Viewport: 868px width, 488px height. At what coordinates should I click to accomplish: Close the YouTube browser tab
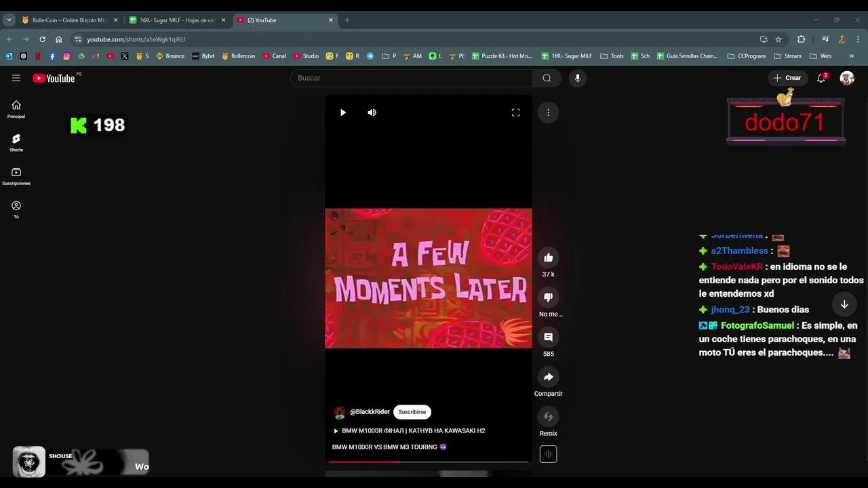point(331,20)
